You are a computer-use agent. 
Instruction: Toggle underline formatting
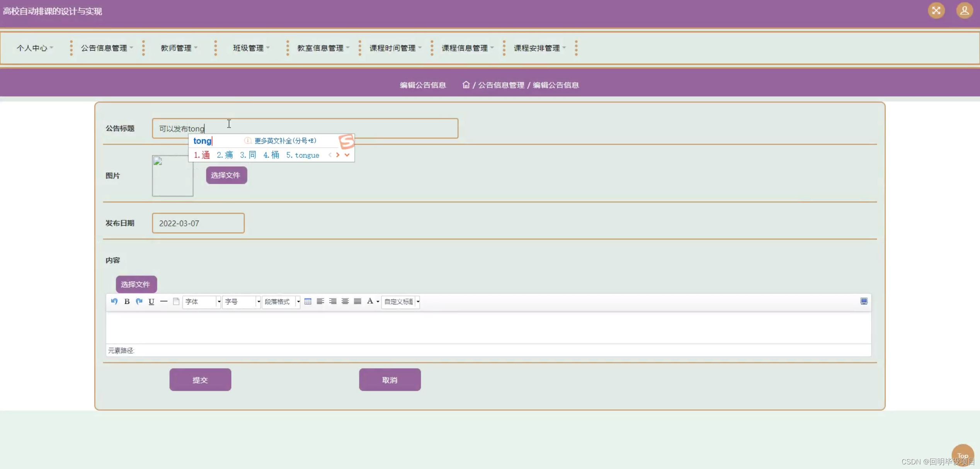[151, 301]
